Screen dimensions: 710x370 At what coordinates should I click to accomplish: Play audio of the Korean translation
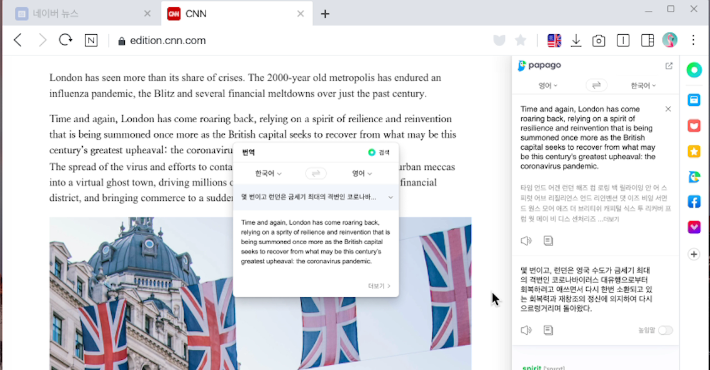pyautogui.click(x=526, y=330)
